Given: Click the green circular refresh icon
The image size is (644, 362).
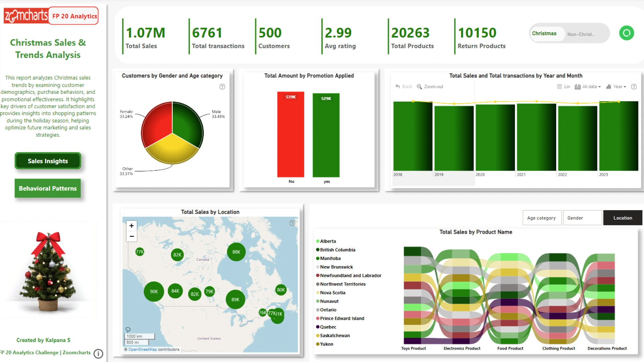Looking at the screenshot, I should pos(626,33).
